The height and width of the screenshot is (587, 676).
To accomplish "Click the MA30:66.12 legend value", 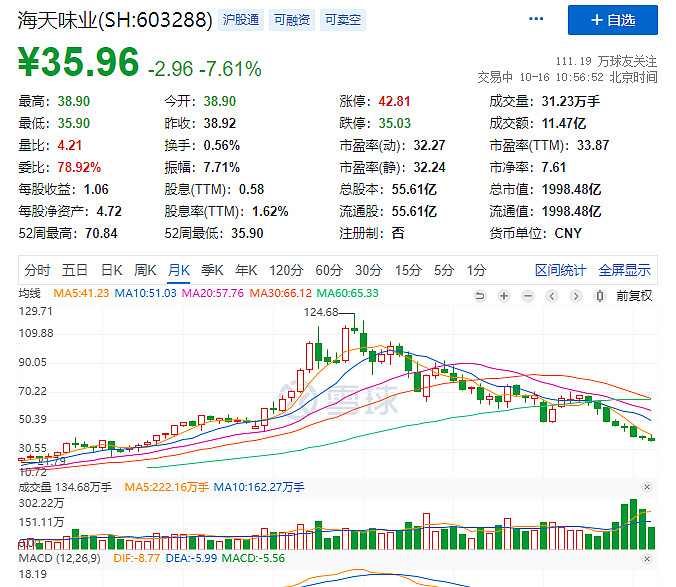I will (x=280, y=293).
